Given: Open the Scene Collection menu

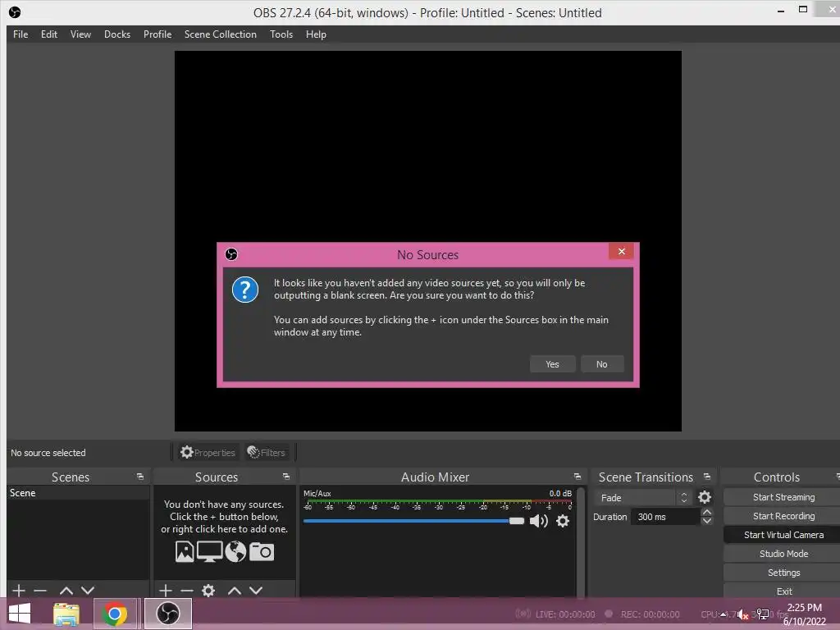Looking at the screenshot, I should point(221,34).
